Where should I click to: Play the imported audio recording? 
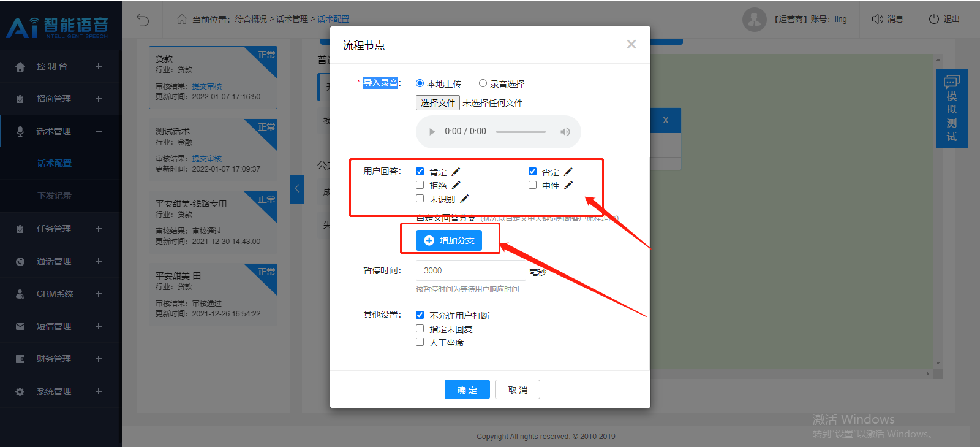432,132
